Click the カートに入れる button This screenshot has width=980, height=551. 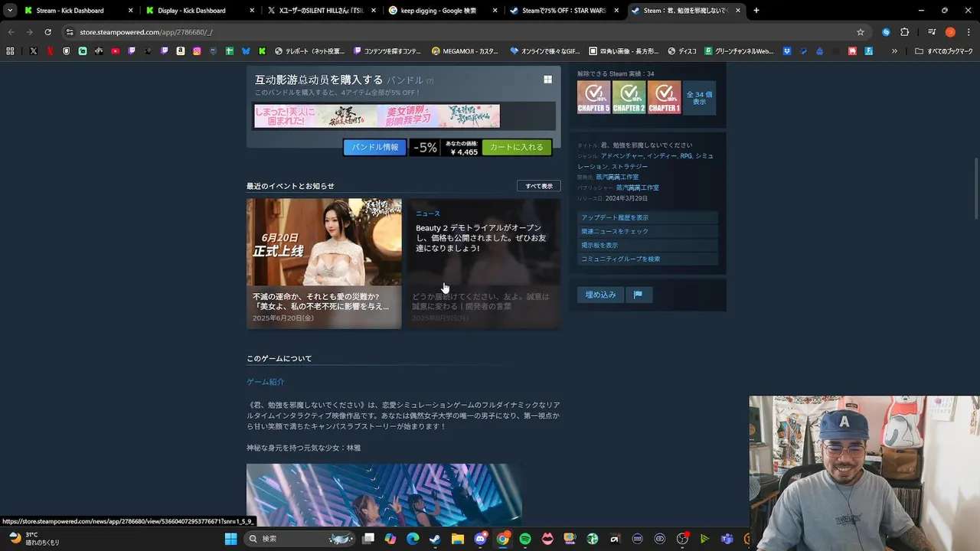[517, 148]
